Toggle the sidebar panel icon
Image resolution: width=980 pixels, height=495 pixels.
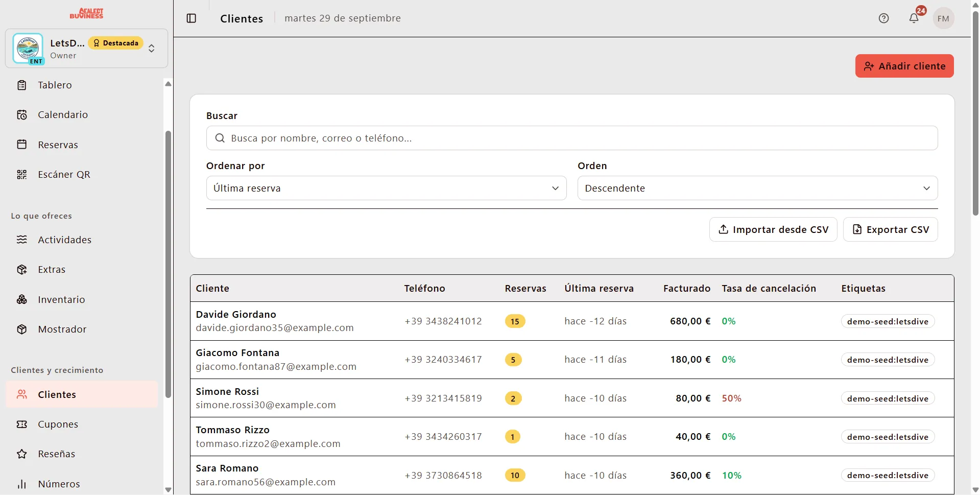tap(192, 18)
